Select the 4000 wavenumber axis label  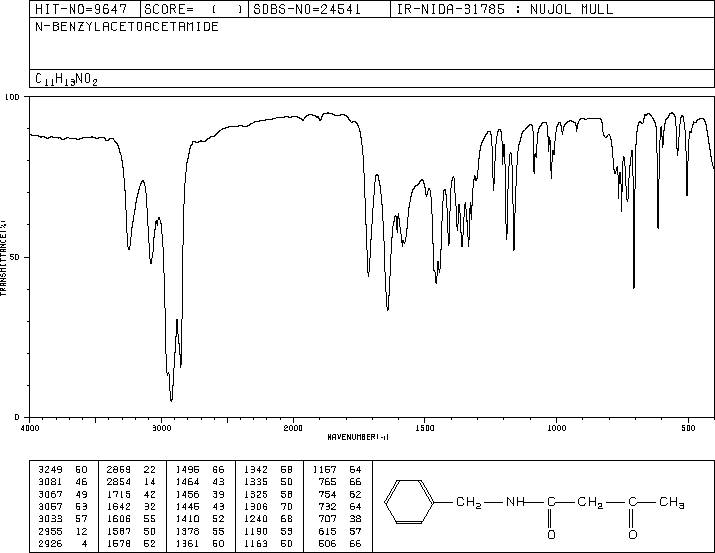pos(30,428)
